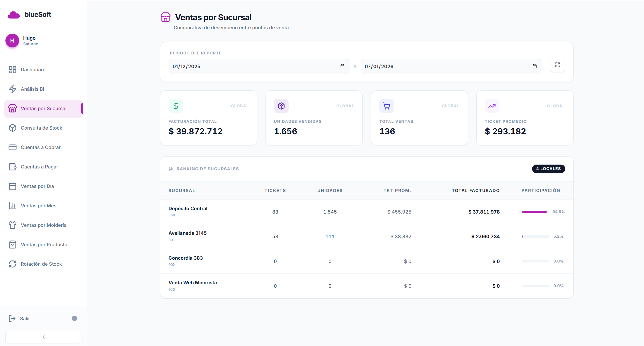644x346 pixels.
Task: Toggle the gray dot next to Salir
Action: [x=74, y=318]
